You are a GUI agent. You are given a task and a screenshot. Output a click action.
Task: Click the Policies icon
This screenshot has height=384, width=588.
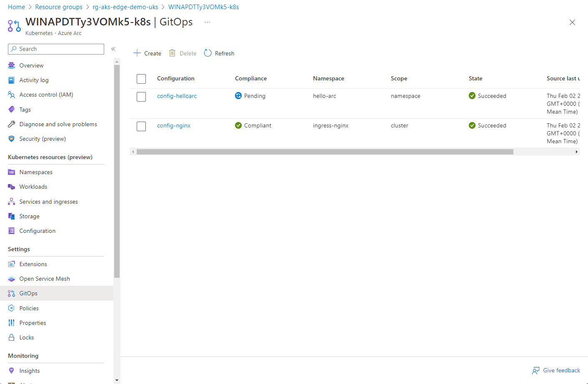tap(11, 308)
